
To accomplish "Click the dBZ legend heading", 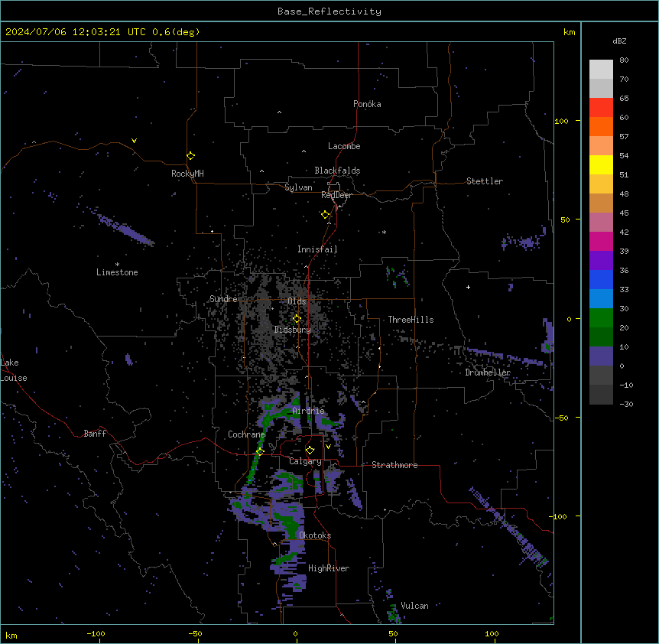I will pyautogui.click(x=619, y=41).
